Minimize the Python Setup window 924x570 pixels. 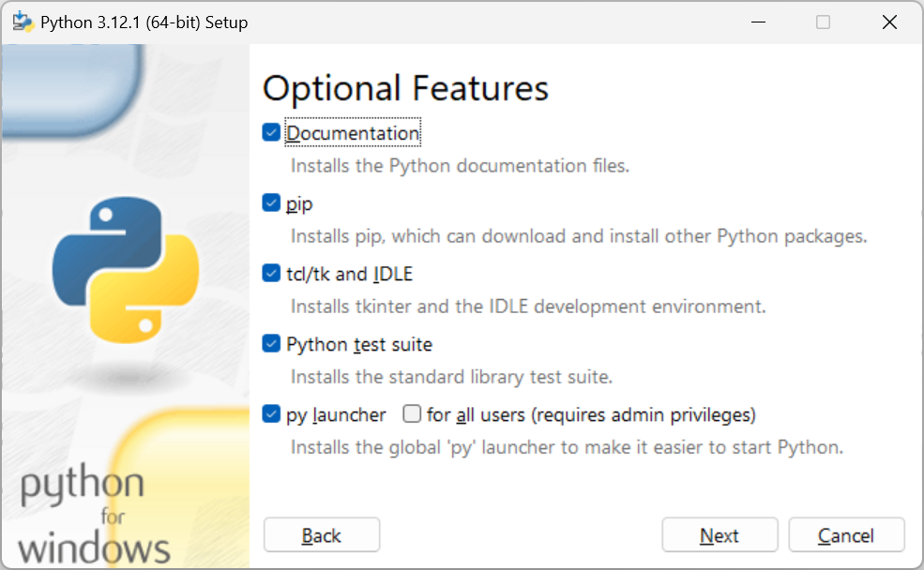pos(756,22)
